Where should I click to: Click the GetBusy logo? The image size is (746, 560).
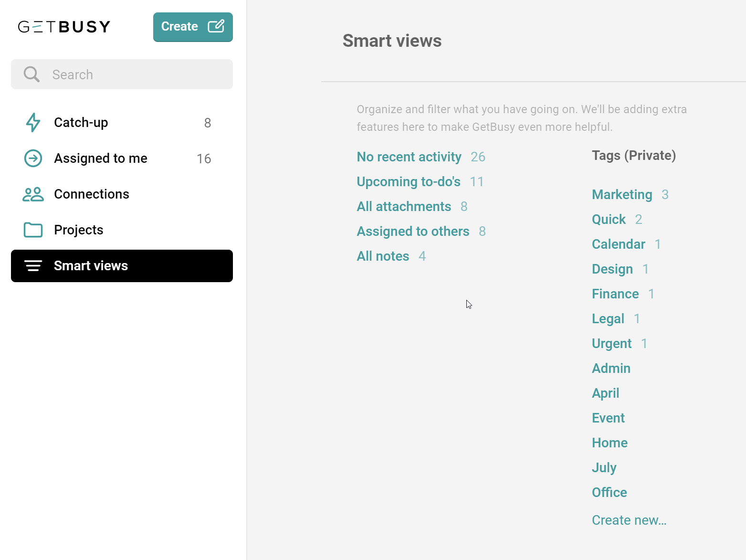point(64,26)
